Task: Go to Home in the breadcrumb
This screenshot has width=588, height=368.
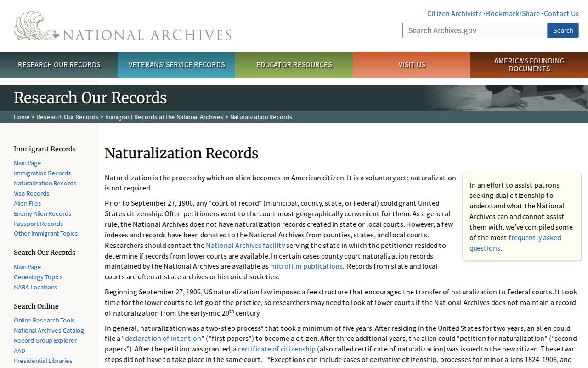Action: click(x=22, y=117)
